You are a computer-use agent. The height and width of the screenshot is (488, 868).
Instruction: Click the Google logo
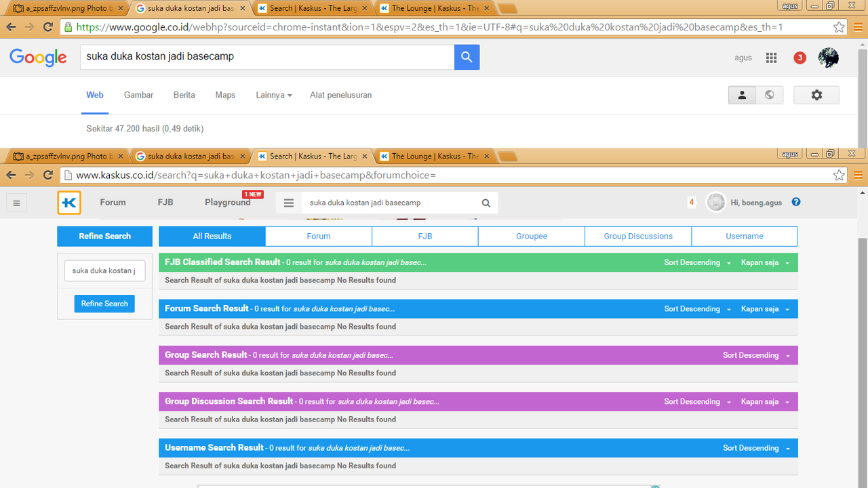(39, 58)
